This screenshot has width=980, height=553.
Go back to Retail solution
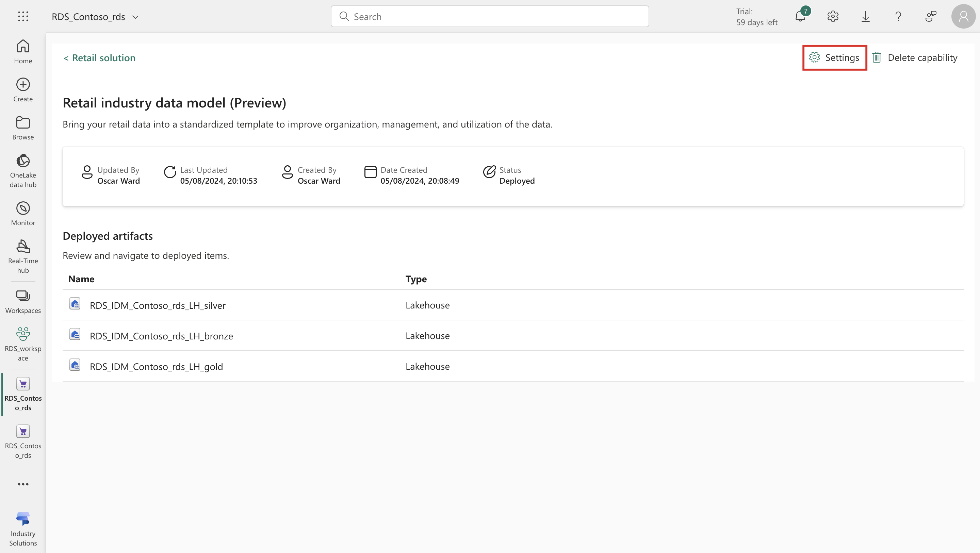click(99, 58)
